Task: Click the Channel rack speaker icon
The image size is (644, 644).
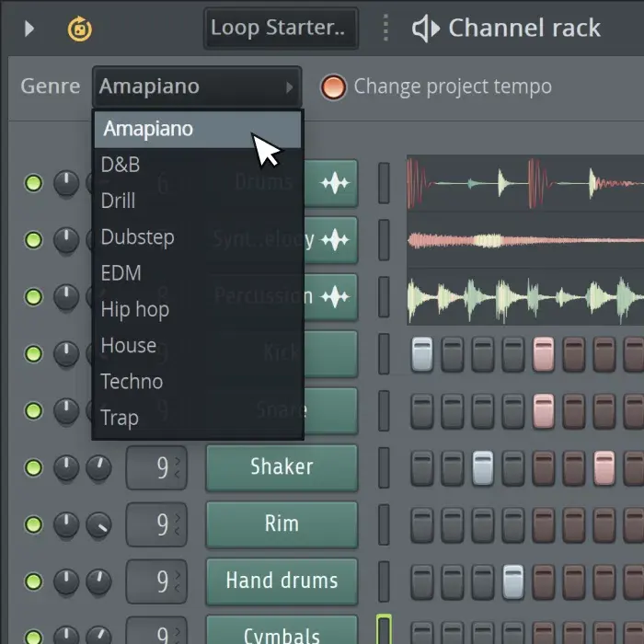Action: 426,29
